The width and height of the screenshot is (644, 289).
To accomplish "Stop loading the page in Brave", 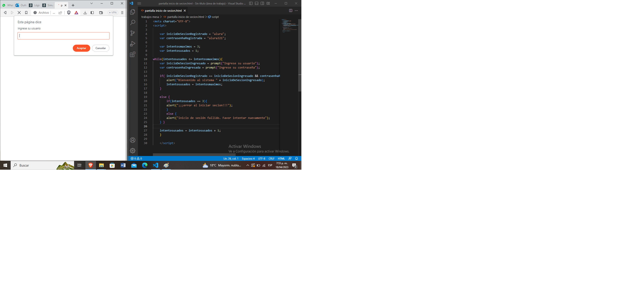I will coord(19,13).
